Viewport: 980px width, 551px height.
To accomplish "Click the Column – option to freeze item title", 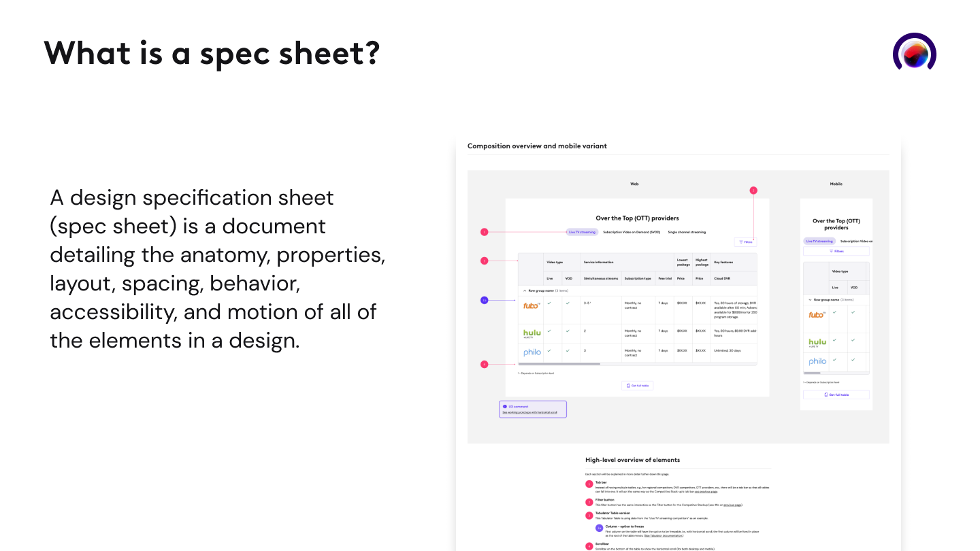I will [625, 527].
